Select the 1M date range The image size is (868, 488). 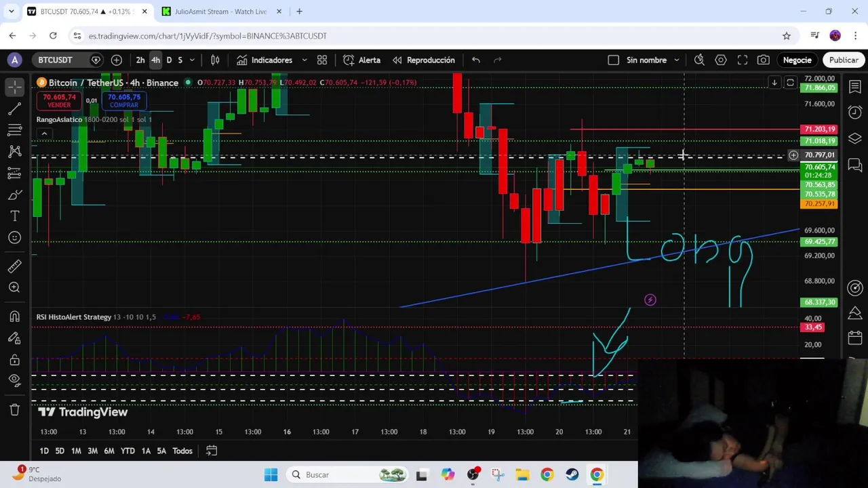pyautogui.click(x=76, y=451)
